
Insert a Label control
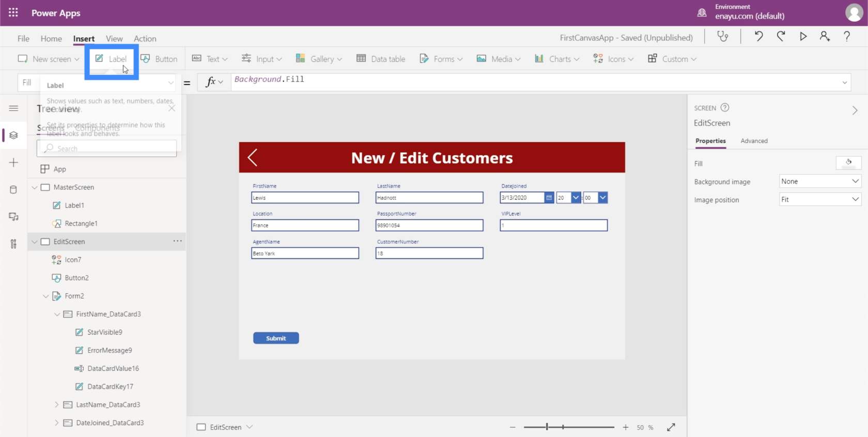[111, 59]
